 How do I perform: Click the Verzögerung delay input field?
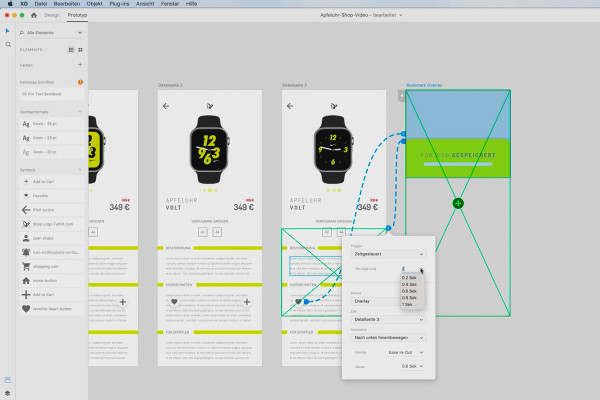[410, 269]
